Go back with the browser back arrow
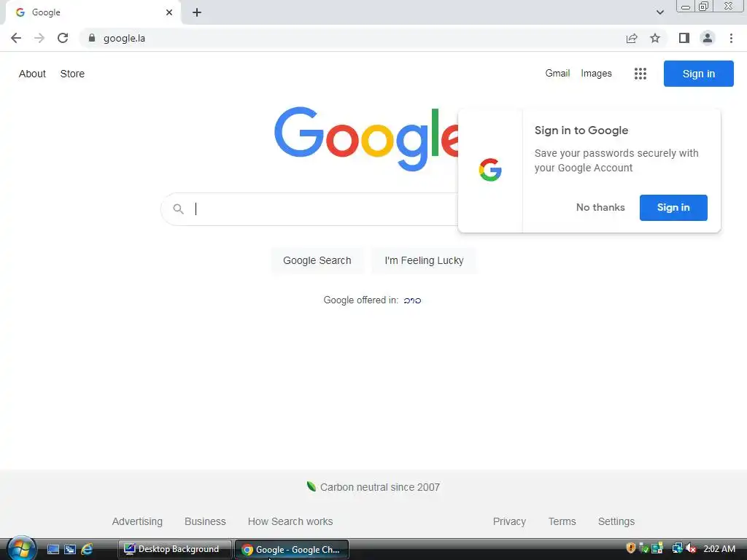This screenshot has width=747, height=560. [16, 38]
